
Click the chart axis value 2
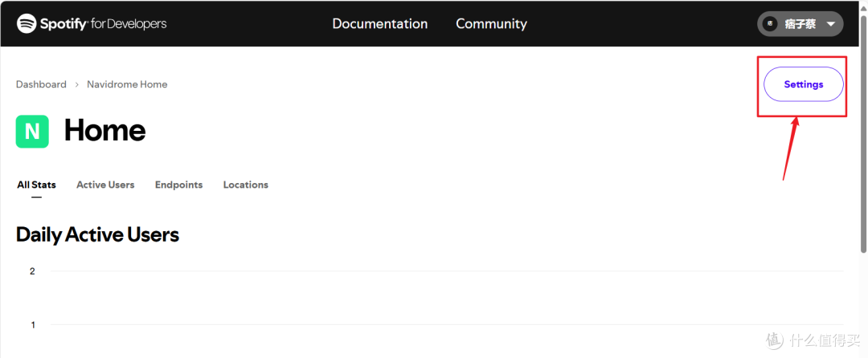[x=32, y=271]
